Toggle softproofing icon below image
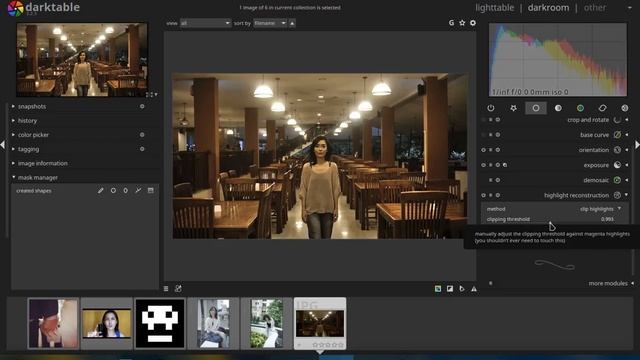This screenshot has width=640, height=360. pyautogui.click(x=462, y=289)
